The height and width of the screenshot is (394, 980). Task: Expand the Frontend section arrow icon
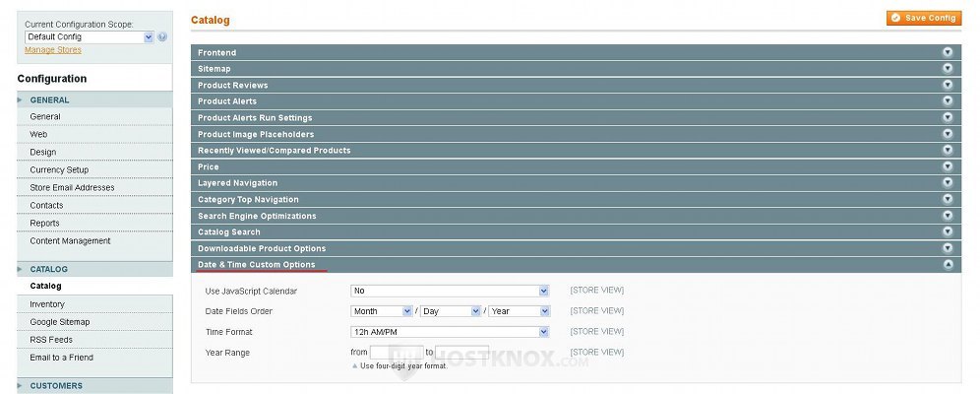(948, 52)
